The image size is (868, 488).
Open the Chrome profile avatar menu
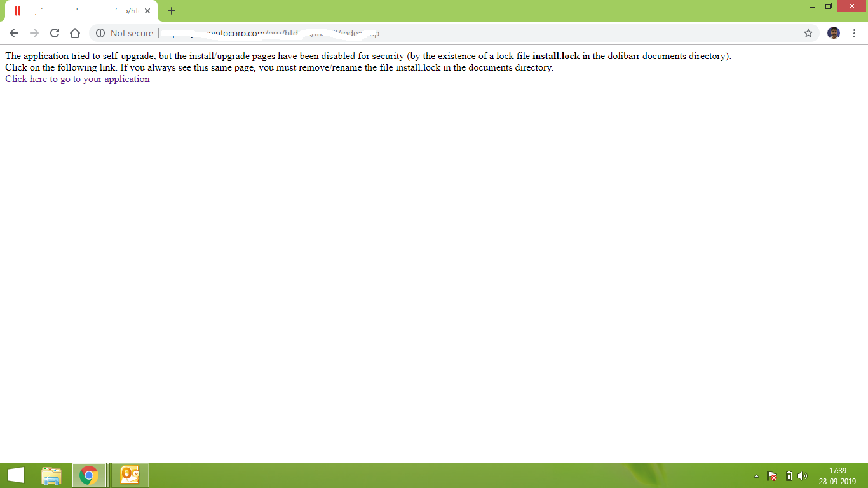[834, 33]
